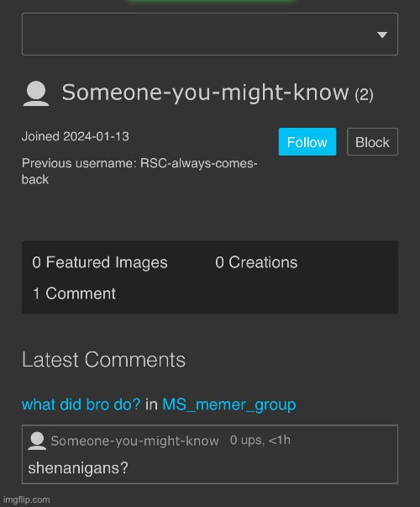Image resolution: width=420 pixels, height=507 pixels.
Task: Click commenter name Someone-you-might-know in comment
Action: pyautogui.click(x=134, y=441)
